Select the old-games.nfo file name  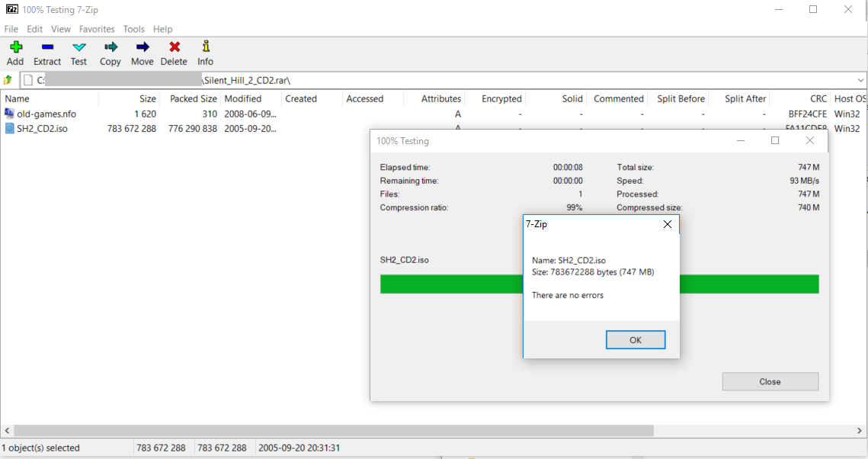[x=46, y=114]
